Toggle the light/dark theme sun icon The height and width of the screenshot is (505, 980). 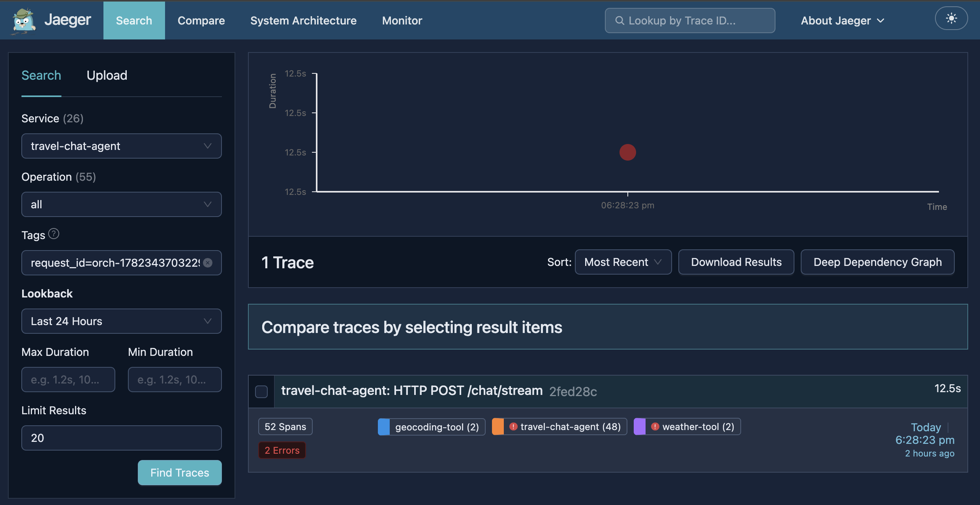[x=951, y=19]
